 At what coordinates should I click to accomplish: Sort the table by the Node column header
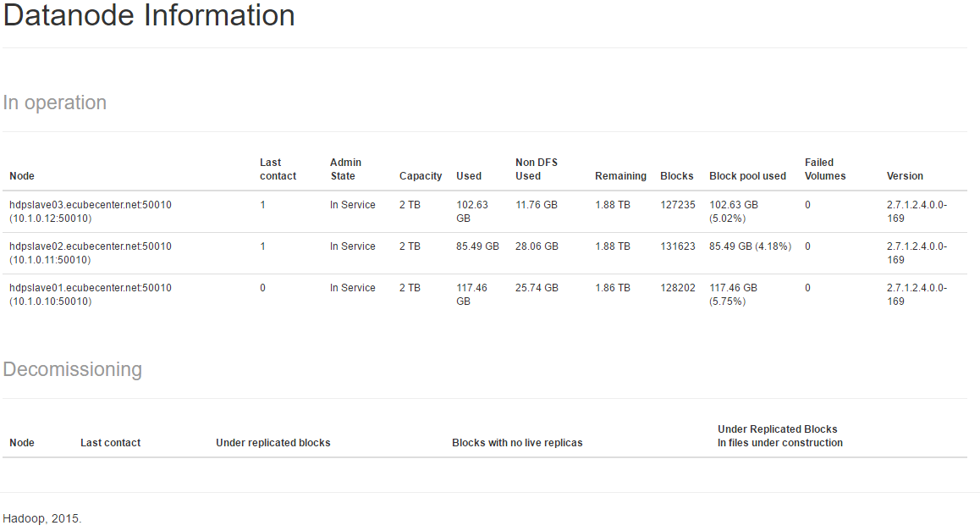[22, 176]
